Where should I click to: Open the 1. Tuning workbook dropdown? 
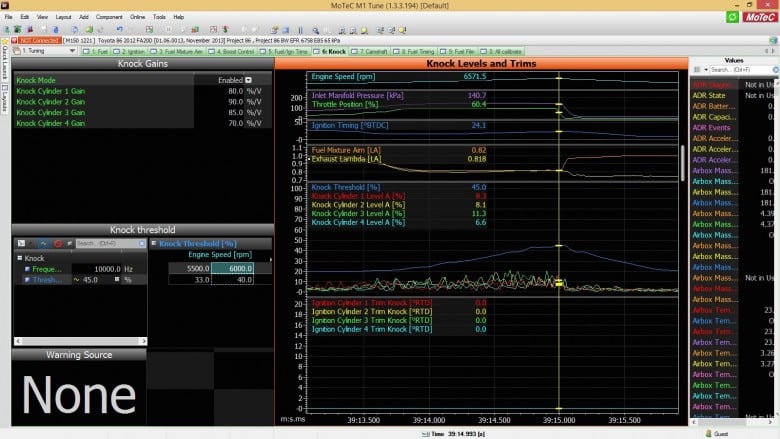(x=73, y=51)
